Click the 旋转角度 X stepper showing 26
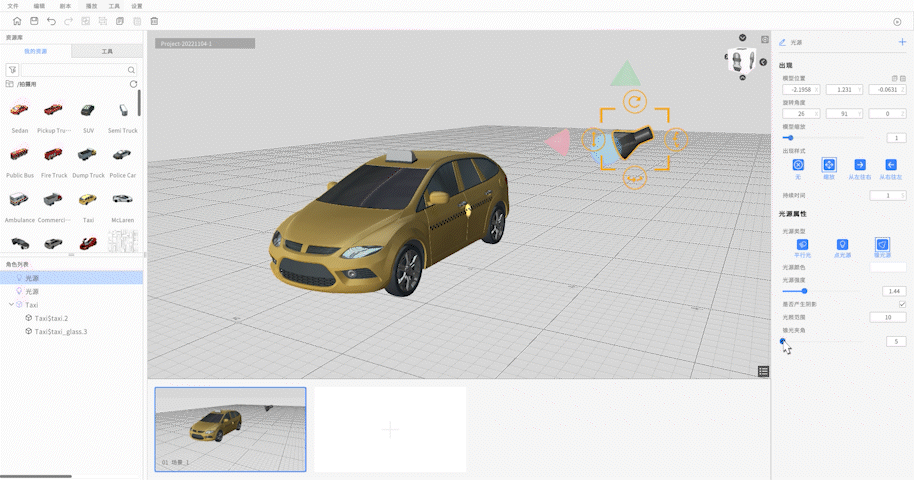Image resolution: width=914 pixels, height=480 pixels. [800, 114]
